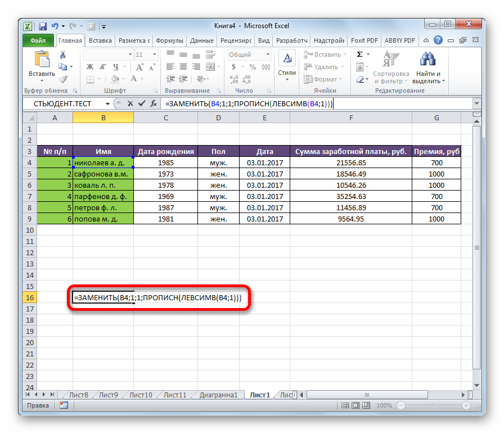The image size is (504, 434).
Task: Expand the Name Box function list
Action: click(107, 104)
